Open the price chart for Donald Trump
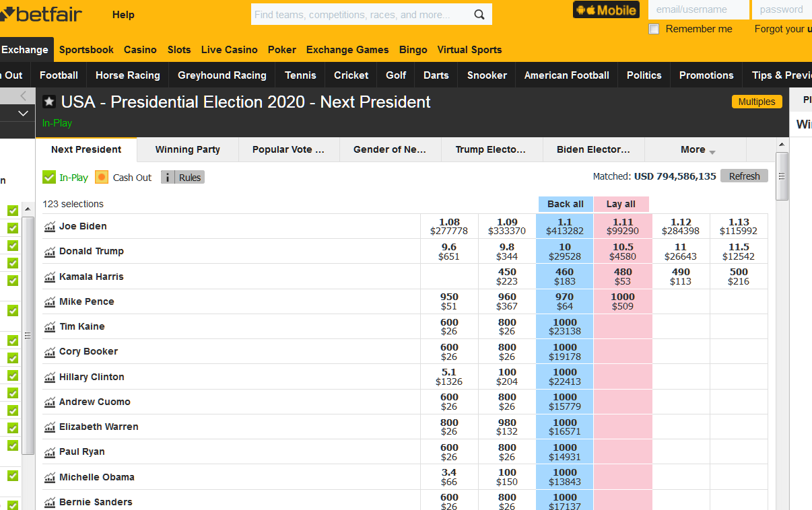812x510 pixels. pyautogui.click(x=49, y=252)
